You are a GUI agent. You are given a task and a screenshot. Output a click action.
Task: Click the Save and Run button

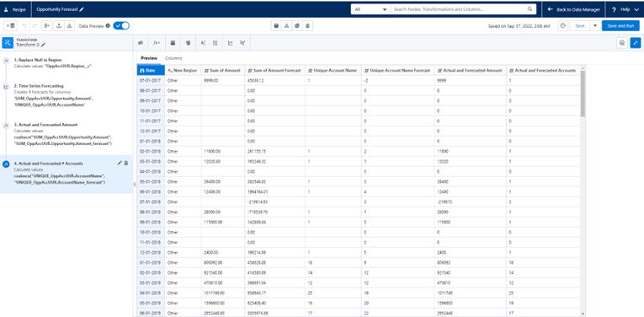click(620, 26)
